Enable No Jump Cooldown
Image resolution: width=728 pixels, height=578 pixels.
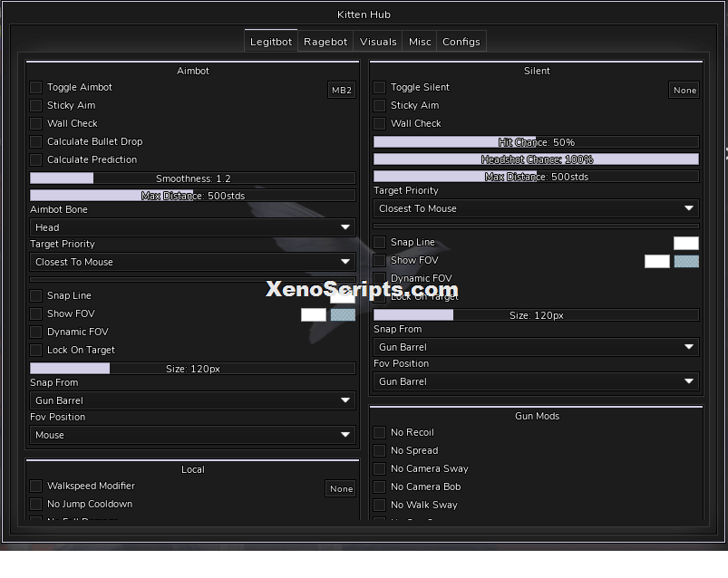pos(35,504)
